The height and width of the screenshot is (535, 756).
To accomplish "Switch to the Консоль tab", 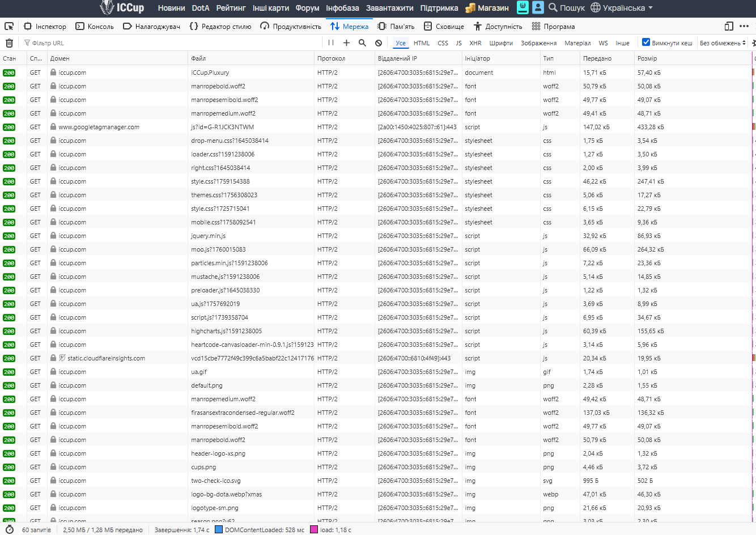I will (95, 26).
